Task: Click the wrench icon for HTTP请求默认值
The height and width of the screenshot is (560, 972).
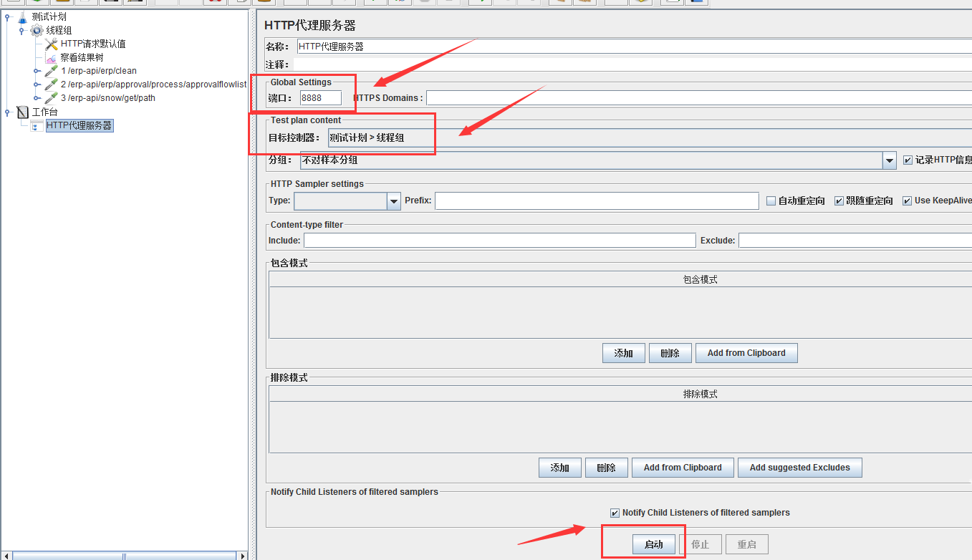Action: [51, 44]
